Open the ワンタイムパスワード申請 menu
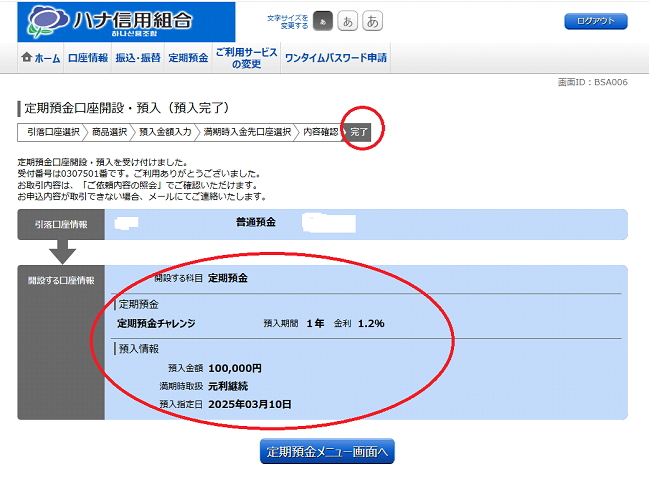This screenshot has width=649, height=477. click(x=336, y=58)
